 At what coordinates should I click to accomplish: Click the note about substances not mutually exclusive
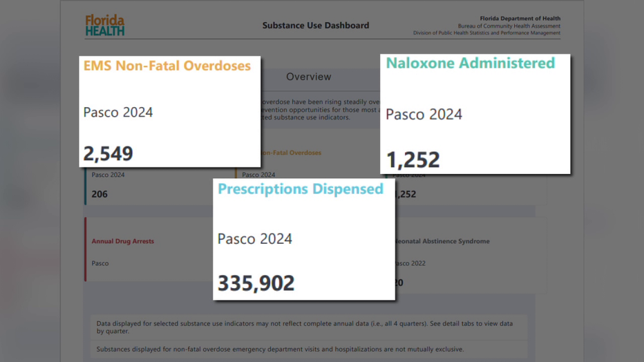tap(280, 350)
